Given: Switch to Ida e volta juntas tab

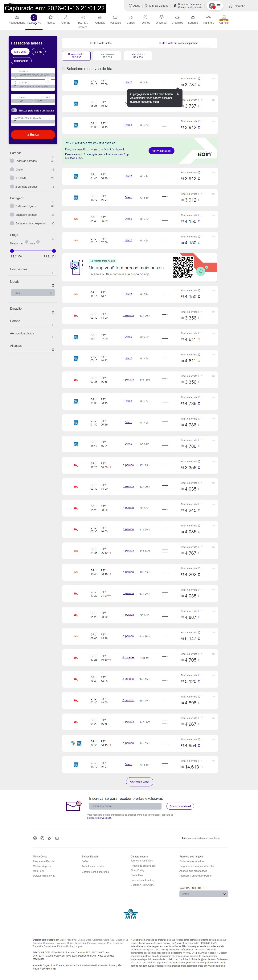Looking at the screenshot, I should point(101,43).
